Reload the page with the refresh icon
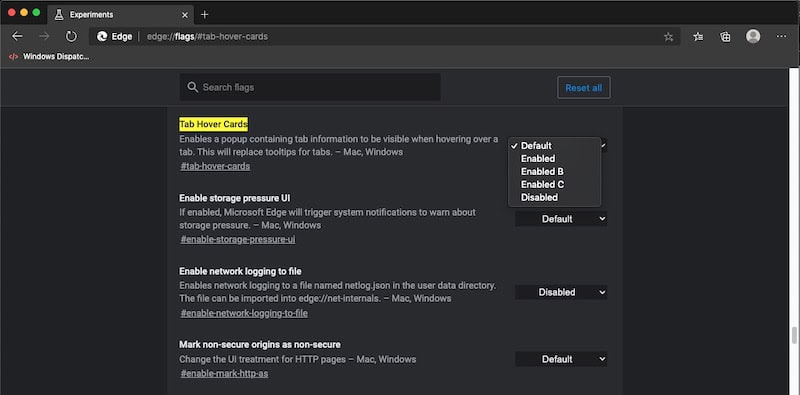The image size is (800, 395). tap(71, 36)
